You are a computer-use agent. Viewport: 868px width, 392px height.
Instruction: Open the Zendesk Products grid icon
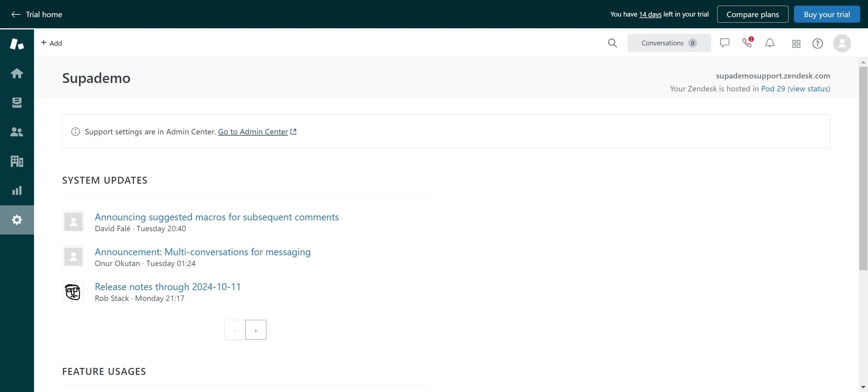(x=796, y=43)
